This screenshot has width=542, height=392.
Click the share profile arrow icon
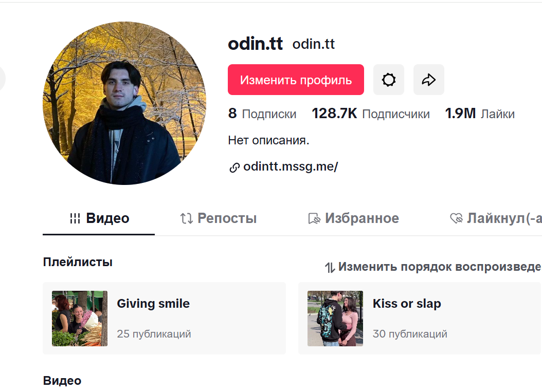(x=428, y=80)
